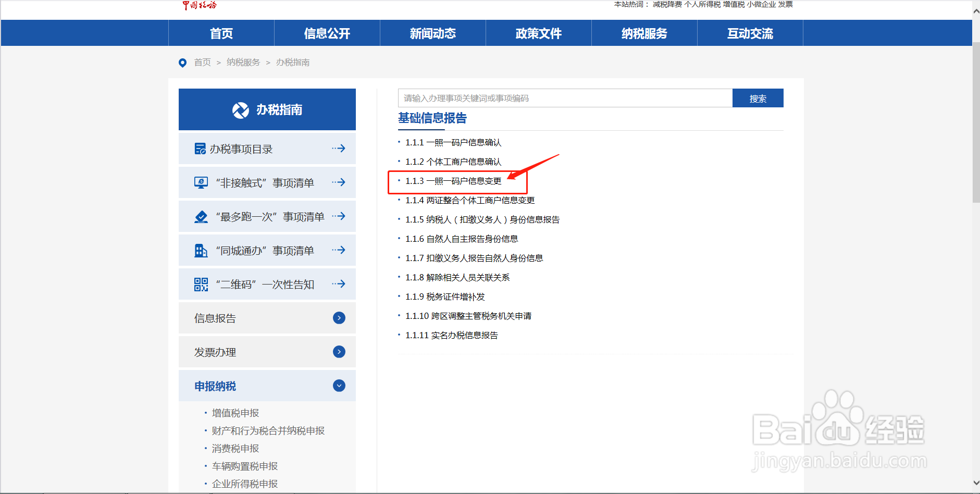Go to 纳税服务 in the breadcrumb
Viewport: 980px width, 494px height.
coord(243,63)
